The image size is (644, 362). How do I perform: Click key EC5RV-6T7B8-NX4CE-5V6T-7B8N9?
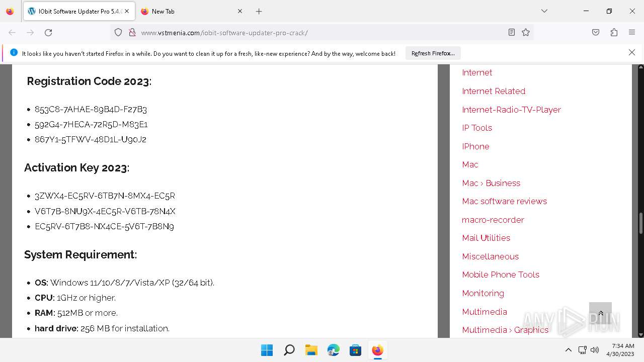pos(104,226)
